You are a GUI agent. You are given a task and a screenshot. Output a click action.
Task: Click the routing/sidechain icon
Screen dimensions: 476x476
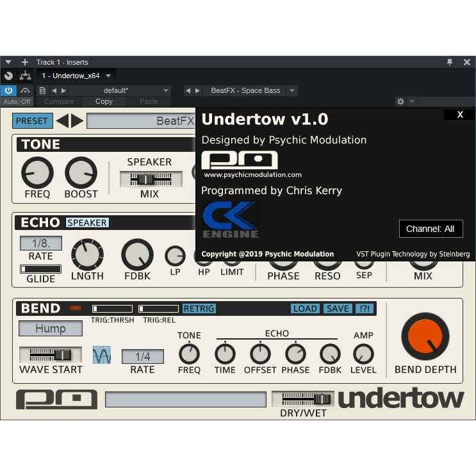pos(25,76)
